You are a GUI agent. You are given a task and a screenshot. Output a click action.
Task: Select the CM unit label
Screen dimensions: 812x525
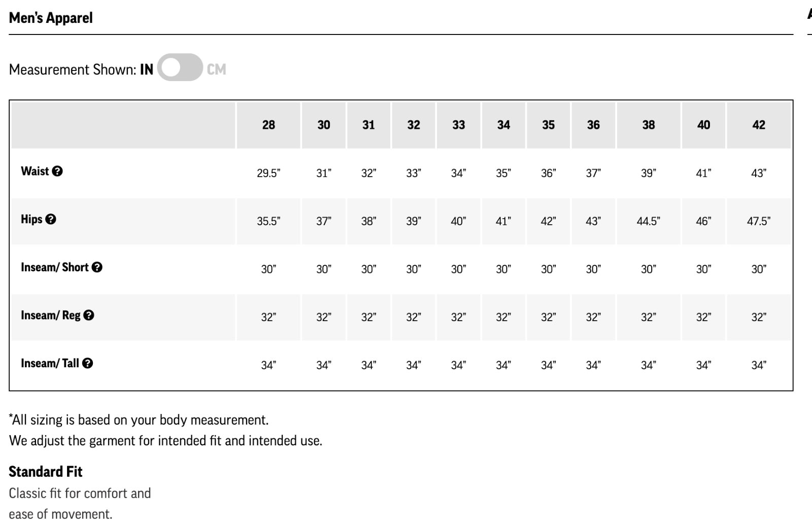pyautogui.click(x=216, y=69)
